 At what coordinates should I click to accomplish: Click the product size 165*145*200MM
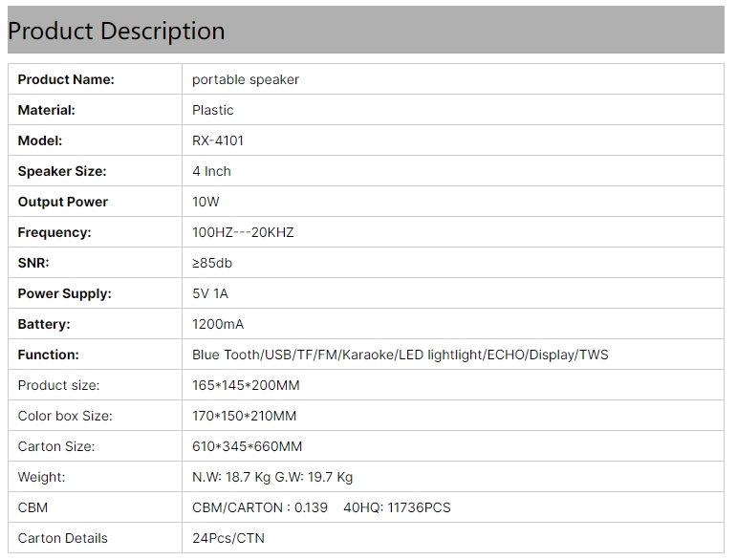click(x=246, y=385)
